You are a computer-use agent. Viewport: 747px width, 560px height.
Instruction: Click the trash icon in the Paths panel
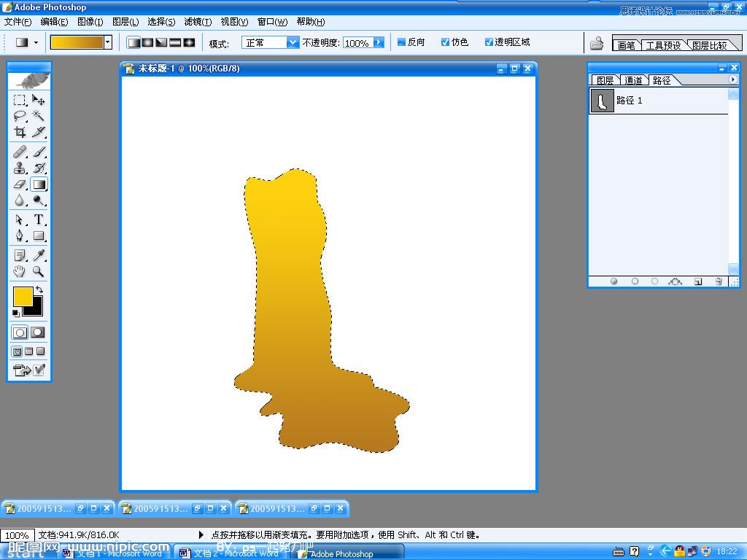click(719, 281)
